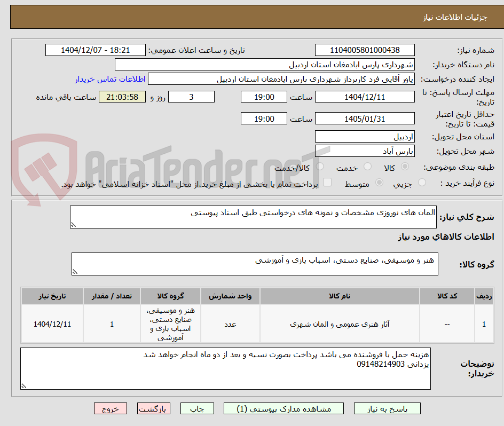Click the ساعت باقی مانده label
Viewport: 504px width, 426px height.
(66, 97)
